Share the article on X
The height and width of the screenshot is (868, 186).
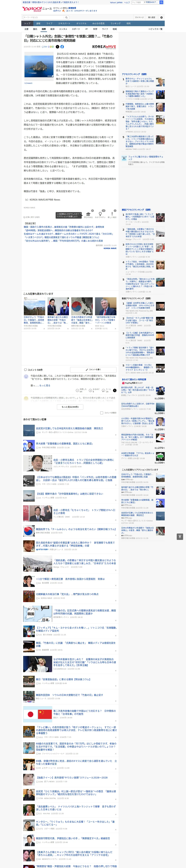click(57, 47)
